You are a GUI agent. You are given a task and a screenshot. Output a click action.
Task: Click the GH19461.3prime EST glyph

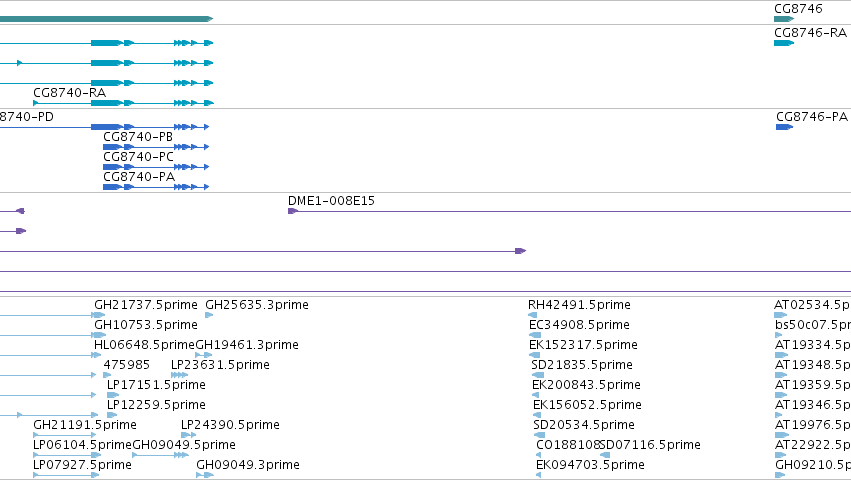204,355
